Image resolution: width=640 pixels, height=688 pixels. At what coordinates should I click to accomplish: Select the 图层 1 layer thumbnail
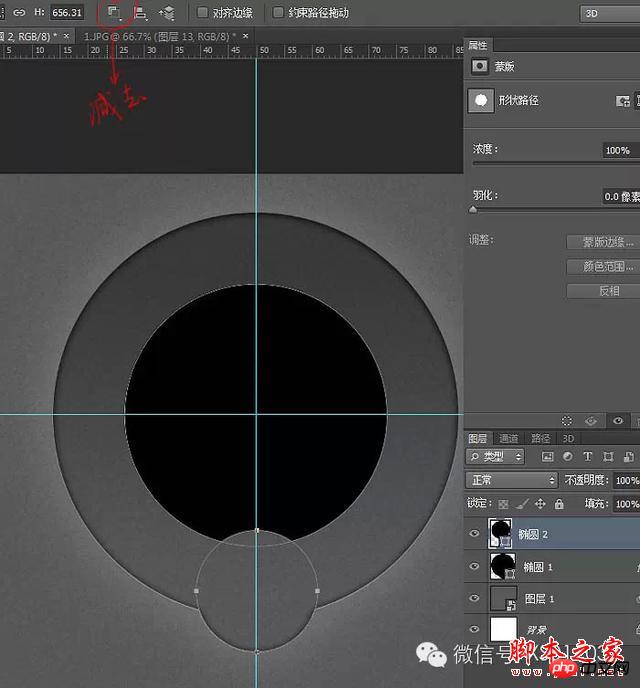pos(503,598)
